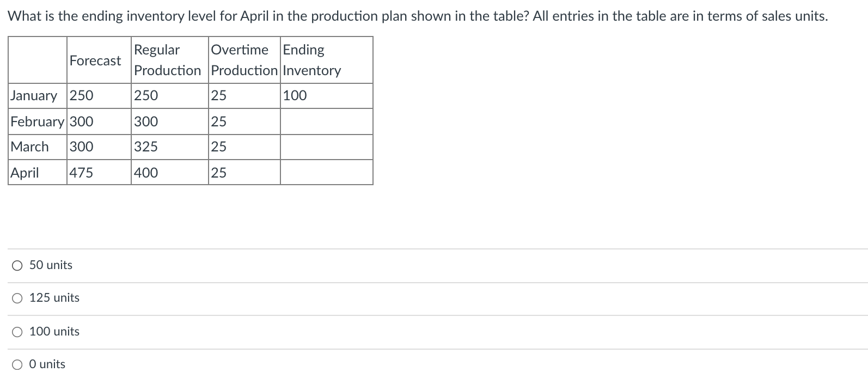Select the 100 units answer option
This screenshot has height=378, width=868.
(x=17, y=331)
